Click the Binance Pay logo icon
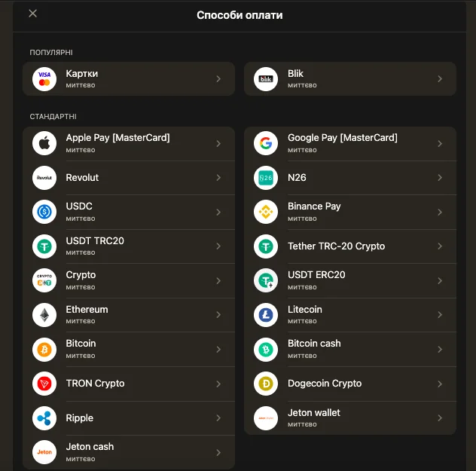The width and height of the screenshot is (476, 471). [x=266, y=212]
